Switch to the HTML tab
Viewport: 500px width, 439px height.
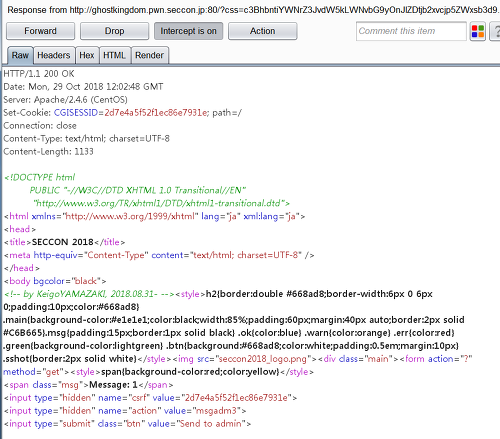coord(114,55)
